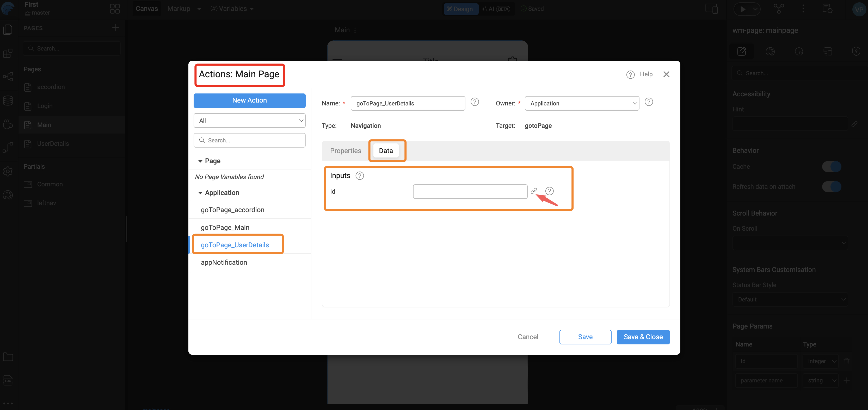The image size is (868, 410).
Task: Click Save & Close button
Action: (x=643, y=337)
